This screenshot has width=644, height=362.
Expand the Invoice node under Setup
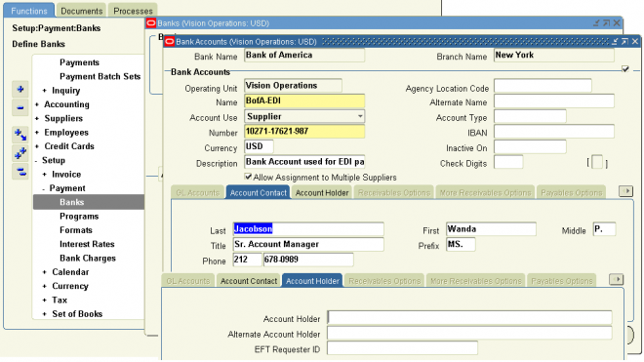(x=44, y=175)
